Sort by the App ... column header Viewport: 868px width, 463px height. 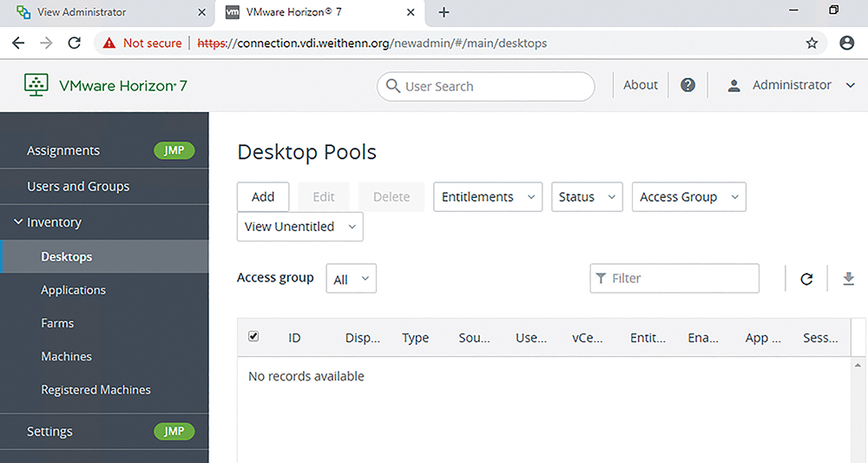point(763,338)
